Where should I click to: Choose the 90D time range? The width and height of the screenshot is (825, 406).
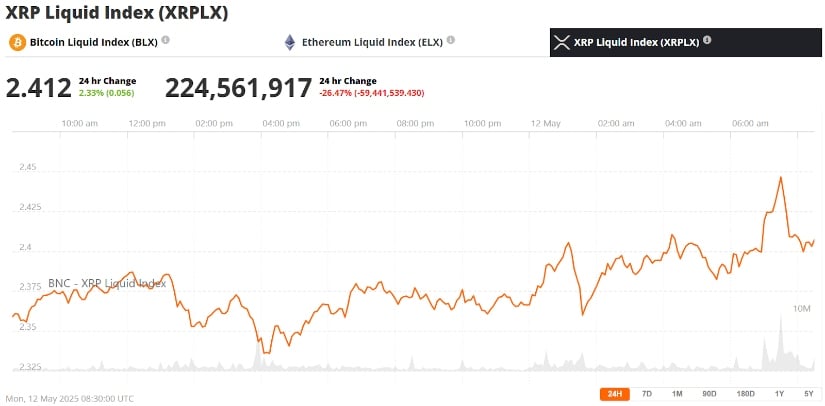pyautogui.click(x=709, y=394)
